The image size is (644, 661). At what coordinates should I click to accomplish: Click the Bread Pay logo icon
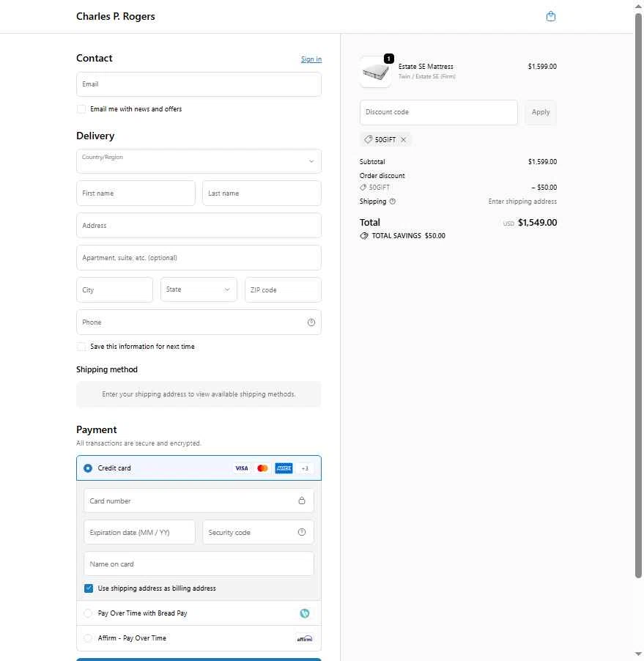click(x=304, y=613)
